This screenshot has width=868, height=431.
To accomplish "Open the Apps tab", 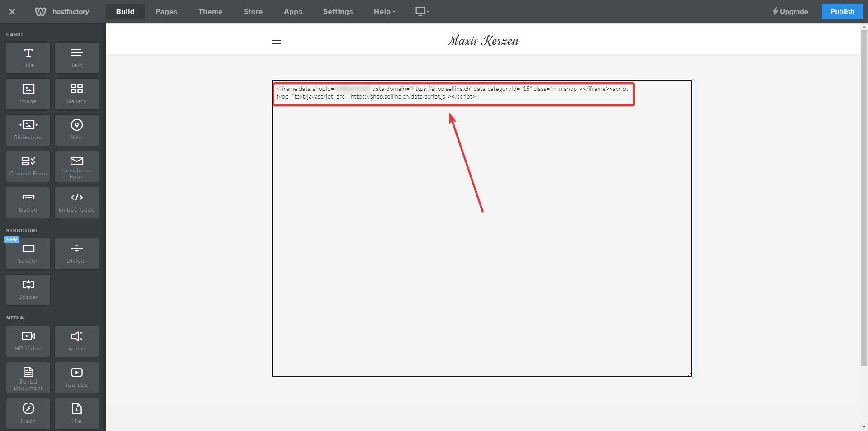I will (x=293, y=12).
